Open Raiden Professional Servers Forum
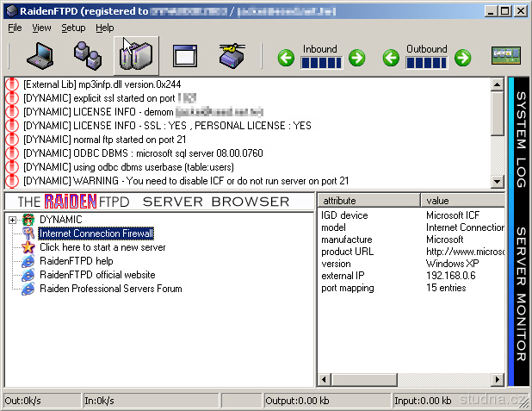This screenshot has width=532, height=411. [x=110, y=289]
